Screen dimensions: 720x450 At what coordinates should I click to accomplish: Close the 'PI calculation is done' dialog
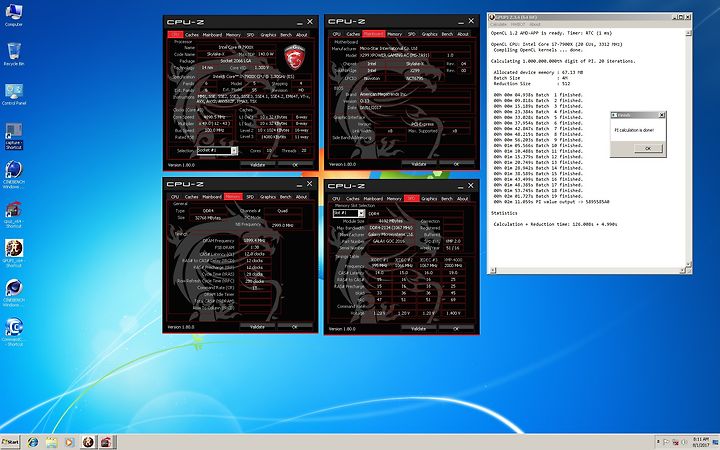661,115
